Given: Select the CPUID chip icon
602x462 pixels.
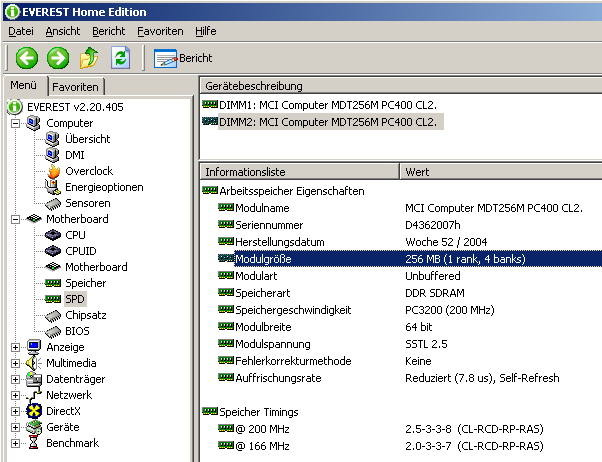Looking at the screenshot, I should coord(53,251).
